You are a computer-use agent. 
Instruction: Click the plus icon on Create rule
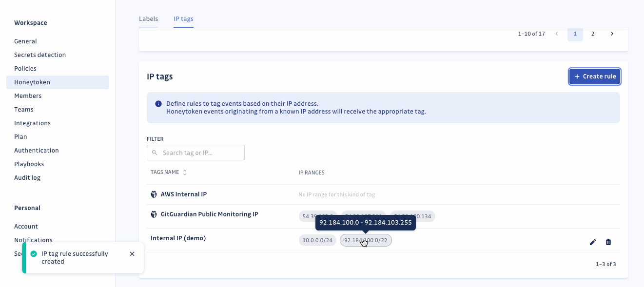click(577, 77)
